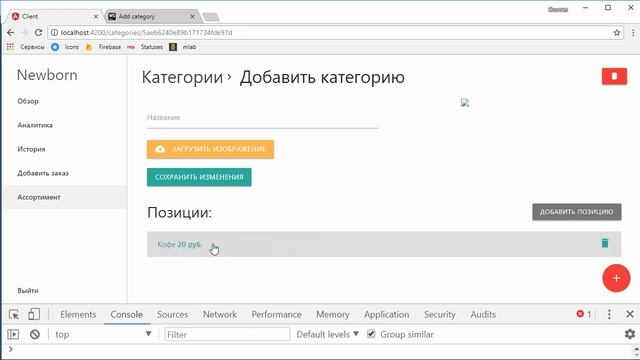Open the Statuses bookmark
Image resolution: width=640 pixels, height=360 pixels.
[x=145, y=47]
